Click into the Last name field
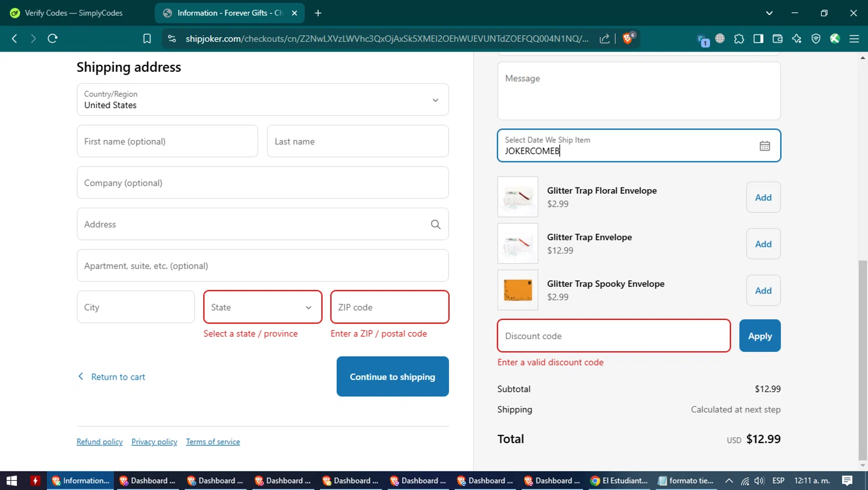This screenshot has height=490, width=868. point(358,141)
